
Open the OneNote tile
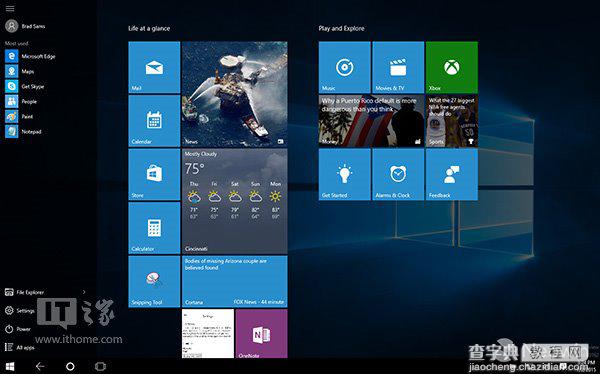[x=262, y=333]
